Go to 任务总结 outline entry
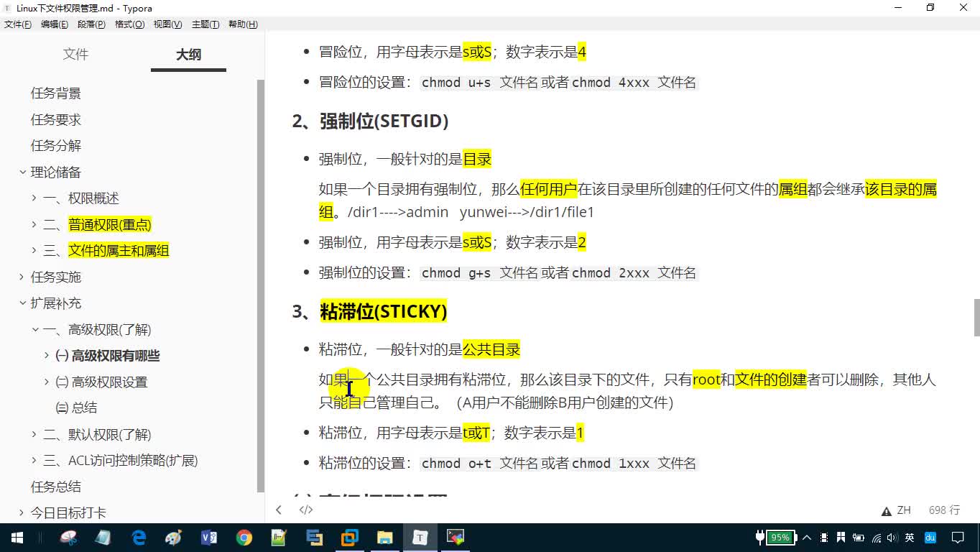The height and width of the screenshot is (552, 980). 56,487
